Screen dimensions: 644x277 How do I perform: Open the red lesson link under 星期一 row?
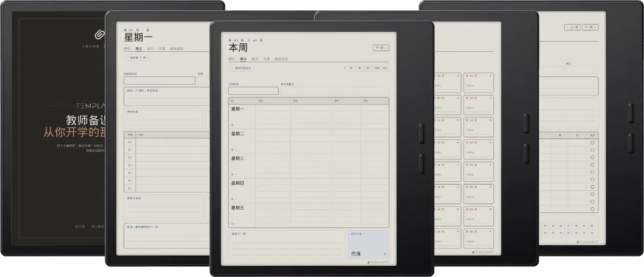[x=233, y=125]
